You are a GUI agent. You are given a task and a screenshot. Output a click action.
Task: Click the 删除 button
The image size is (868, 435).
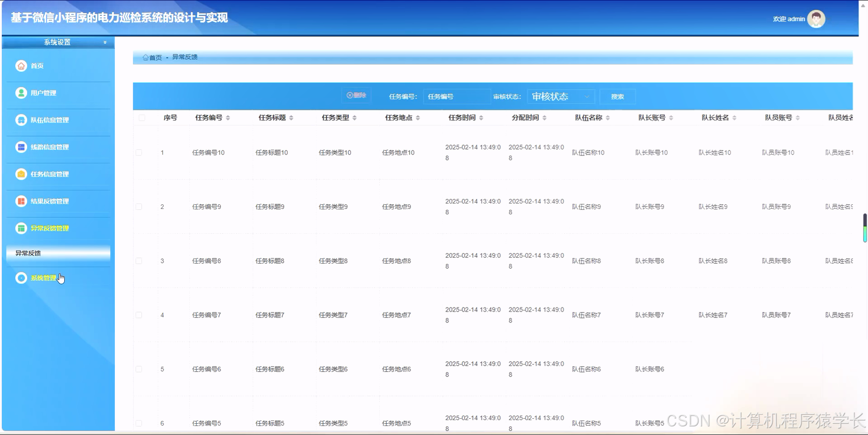(x=356, y=95)
